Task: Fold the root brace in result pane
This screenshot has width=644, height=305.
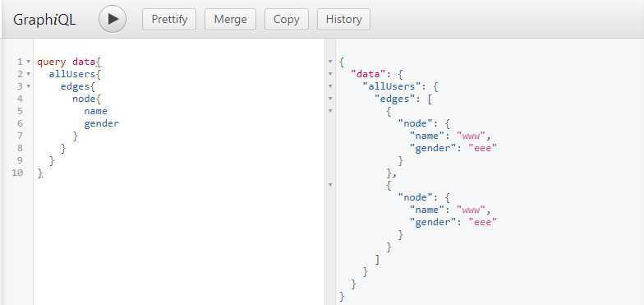Action: click(x=330, y=62)
